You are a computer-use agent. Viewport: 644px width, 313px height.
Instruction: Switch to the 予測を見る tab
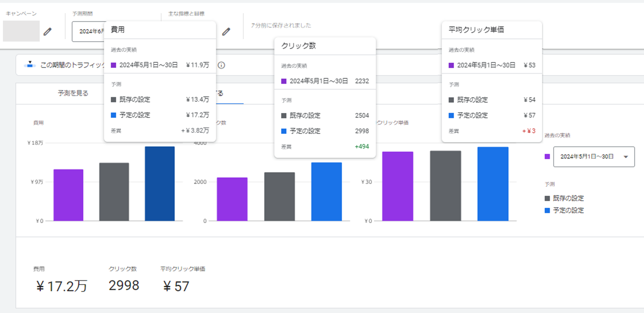[x=73, y=93]
